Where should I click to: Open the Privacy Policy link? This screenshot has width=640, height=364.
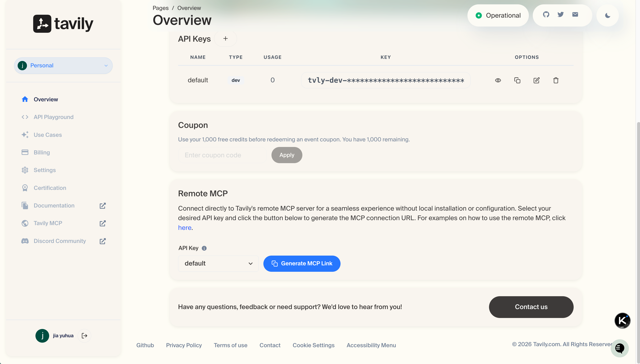pos(184,345)
